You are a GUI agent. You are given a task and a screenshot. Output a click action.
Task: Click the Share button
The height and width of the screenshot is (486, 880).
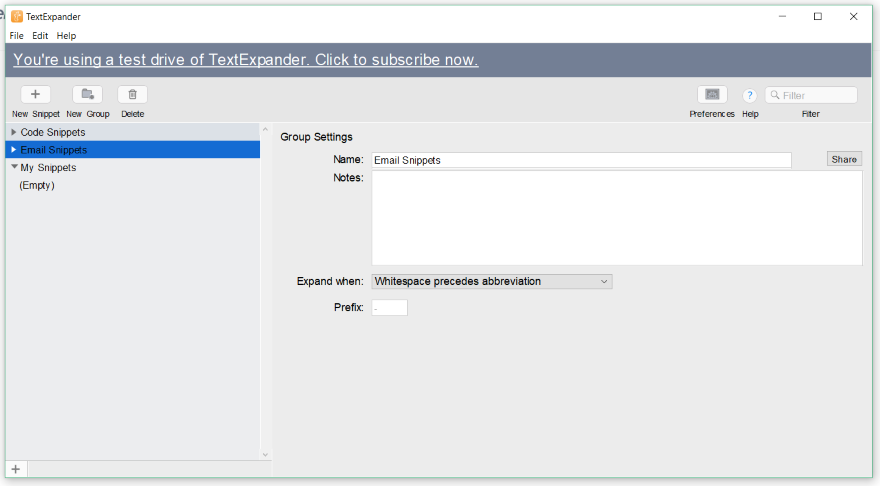pos(843,160)
